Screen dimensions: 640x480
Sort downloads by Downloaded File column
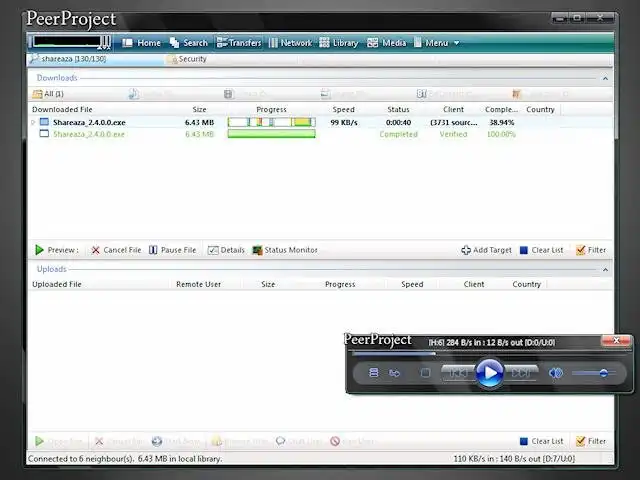coord(62,109)
